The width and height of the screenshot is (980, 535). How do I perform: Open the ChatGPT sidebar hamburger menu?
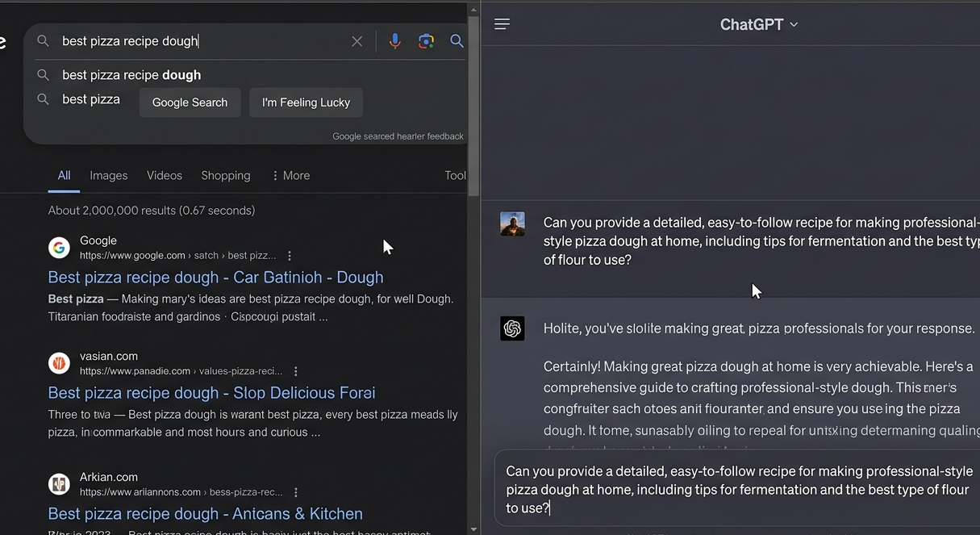[502, 24]
